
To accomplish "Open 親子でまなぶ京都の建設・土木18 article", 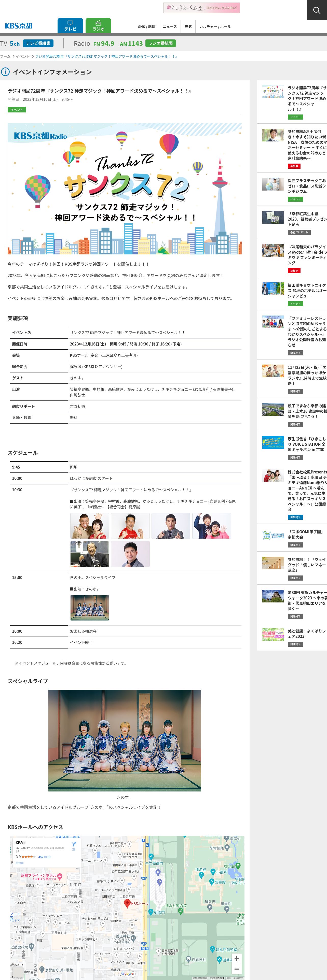I will [292, 415].
